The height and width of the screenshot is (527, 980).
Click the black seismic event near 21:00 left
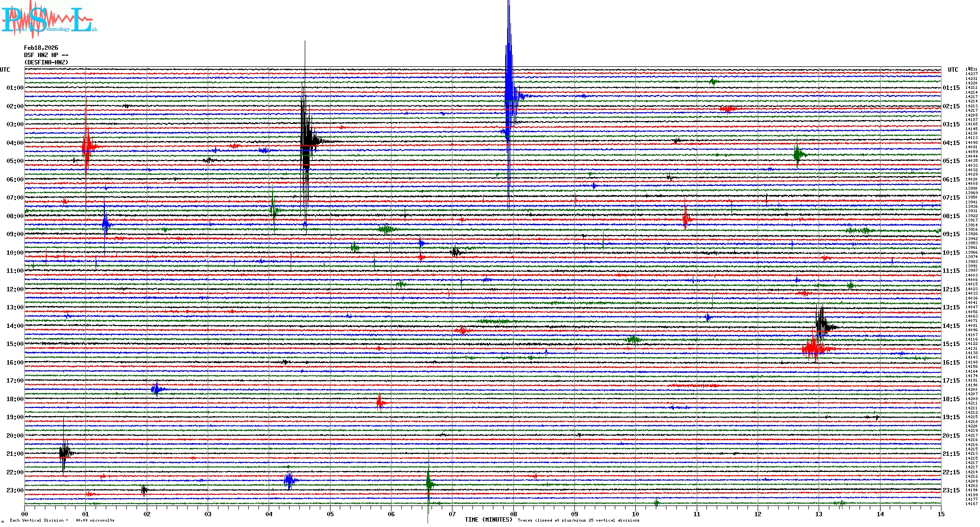(64, 453)
